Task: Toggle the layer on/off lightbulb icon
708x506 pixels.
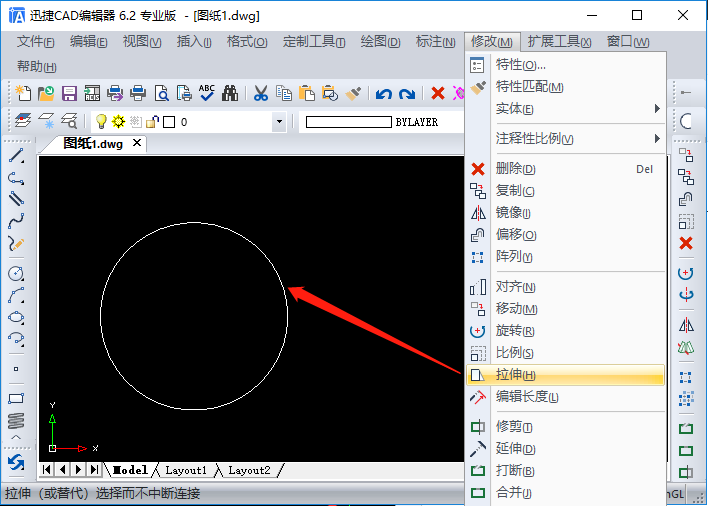Action: tap(101, 121)
